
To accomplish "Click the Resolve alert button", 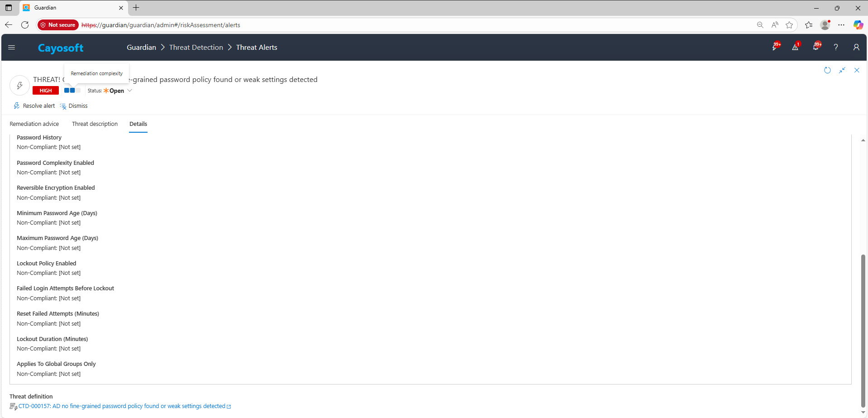I will (34, 106).
